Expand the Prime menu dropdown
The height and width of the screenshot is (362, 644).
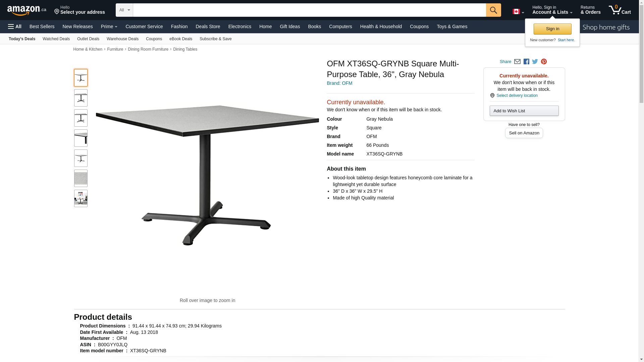pyautogui.click(x=109, y=26)
